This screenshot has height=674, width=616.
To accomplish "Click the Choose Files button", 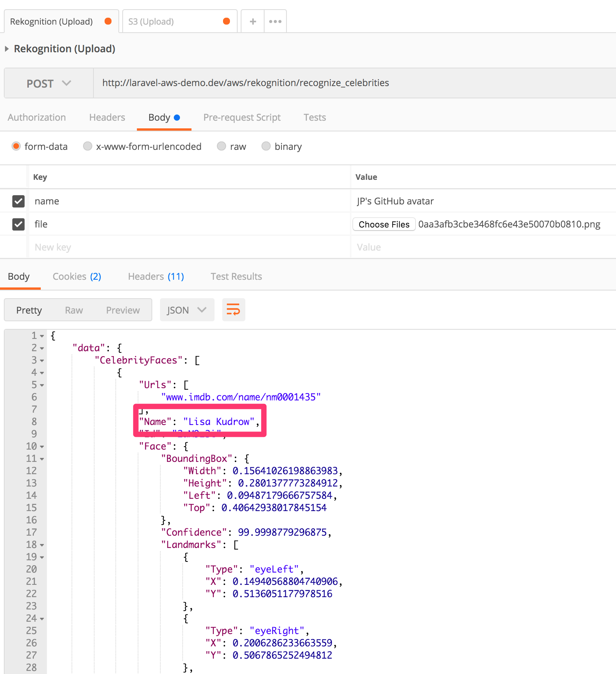I will point(384,224).
